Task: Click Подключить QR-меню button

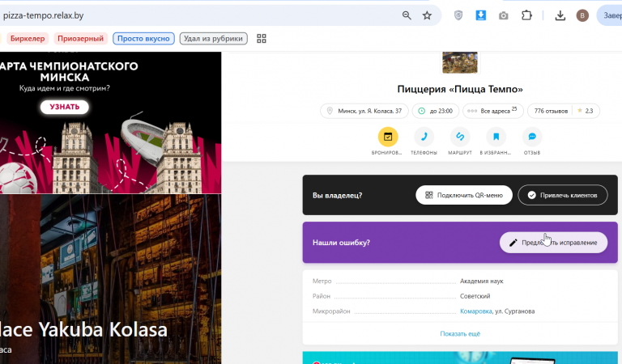Action: pos(464,195)
